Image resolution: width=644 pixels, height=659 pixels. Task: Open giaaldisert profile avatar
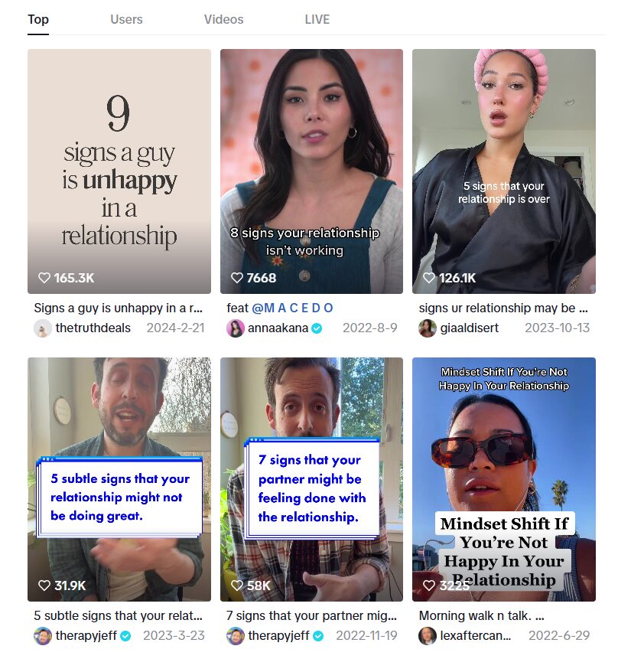click(x=428, y=328)
